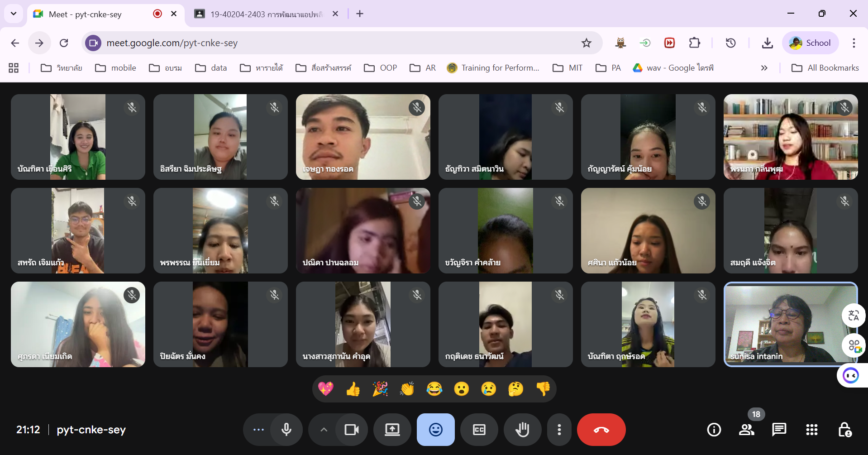Click the red leave call button
The image size is (868, 455).
601,430
